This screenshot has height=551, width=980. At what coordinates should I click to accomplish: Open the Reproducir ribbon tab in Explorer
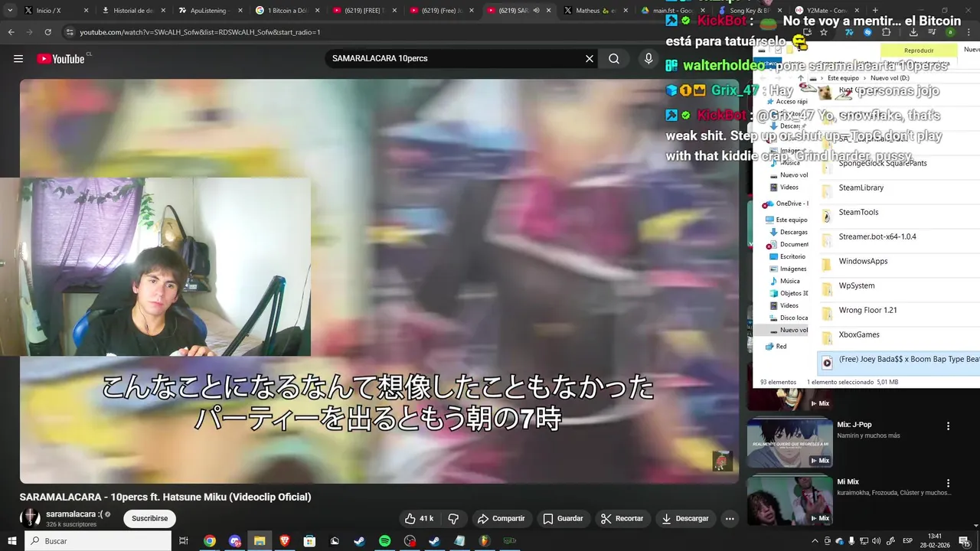tap(919, 51)
